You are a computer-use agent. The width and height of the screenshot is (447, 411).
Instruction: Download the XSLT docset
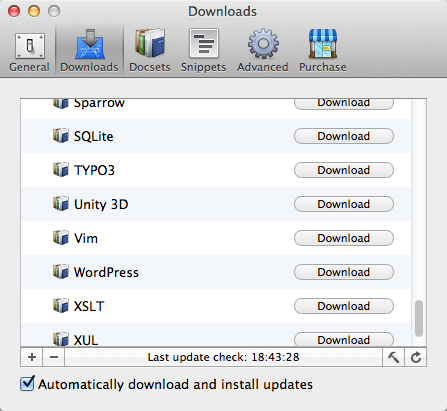click(x=344, y=306)
